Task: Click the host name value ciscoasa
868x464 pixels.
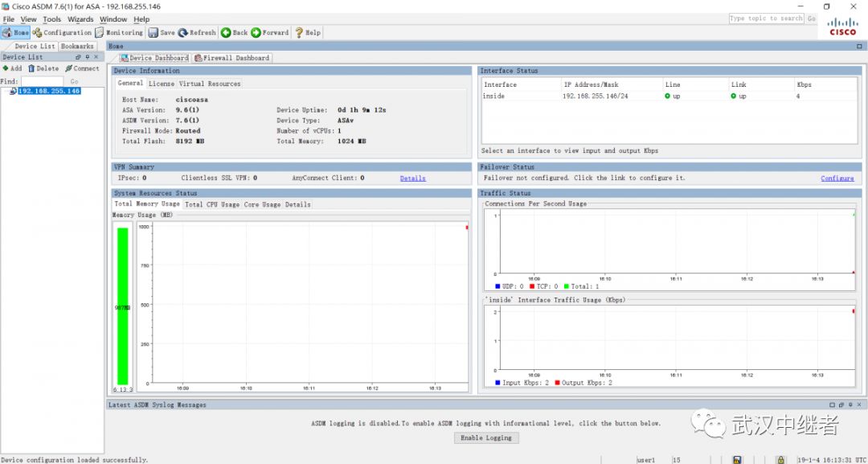Action: (191, 100)
